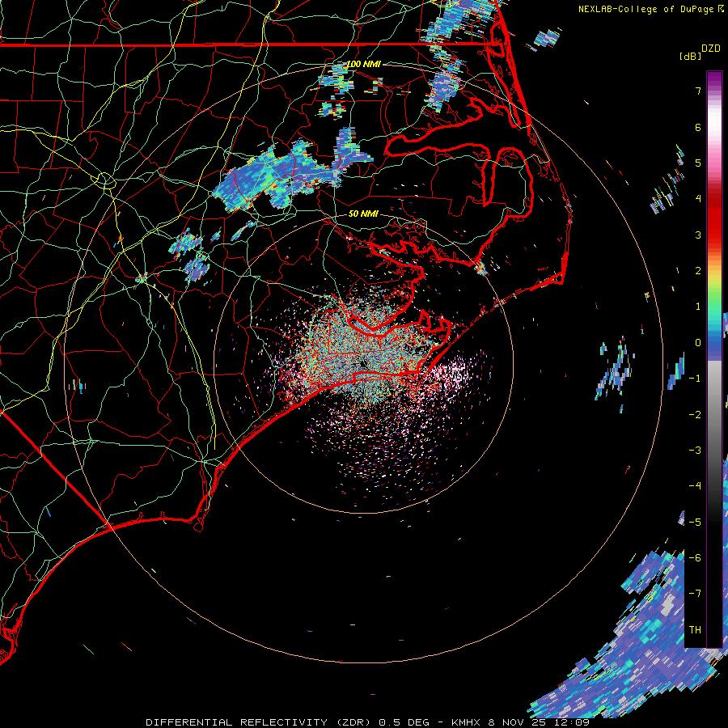Click the 7 dB value on scale
This screenshot has width=728, height=728.
(x=698, y=91)
